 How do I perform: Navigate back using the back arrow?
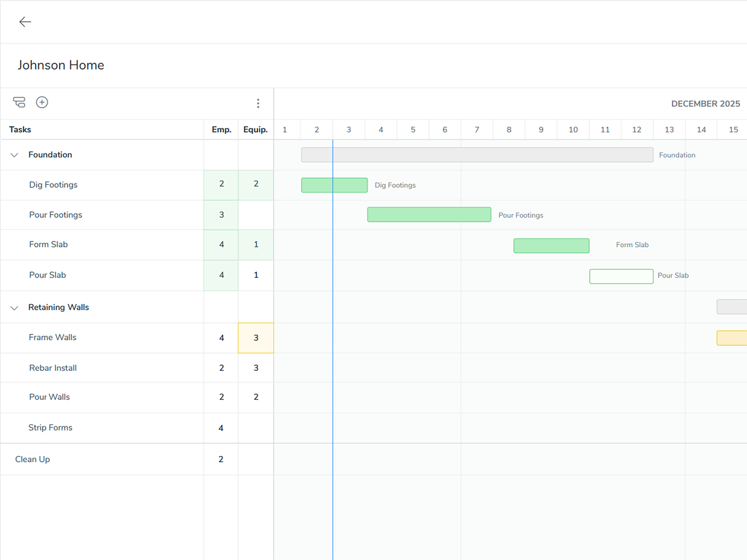coord(25,21)
